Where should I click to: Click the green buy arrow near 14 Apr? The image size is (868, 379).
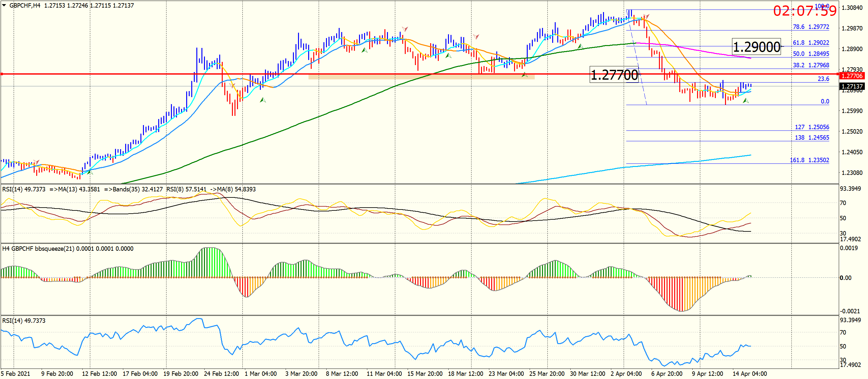tap(746, 101)
